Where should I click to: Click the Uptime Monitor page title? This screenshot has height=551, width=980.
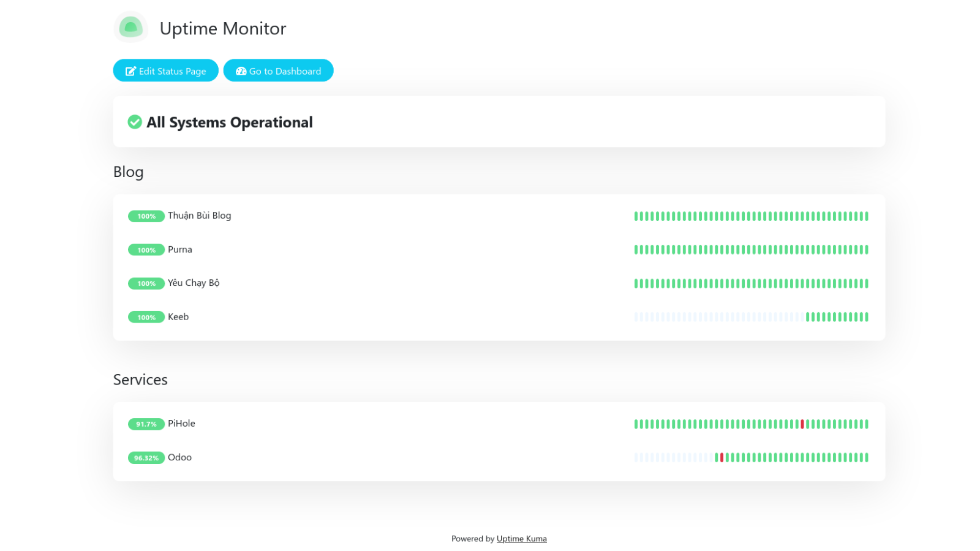click(x=222, y=29)
